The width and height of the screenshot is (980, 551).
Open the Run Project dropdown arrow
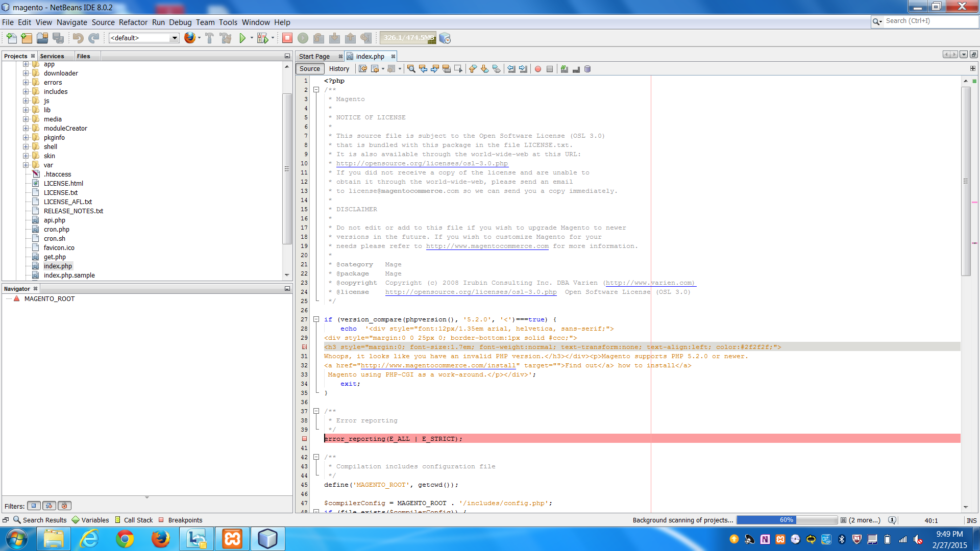(x=252, y=38)
